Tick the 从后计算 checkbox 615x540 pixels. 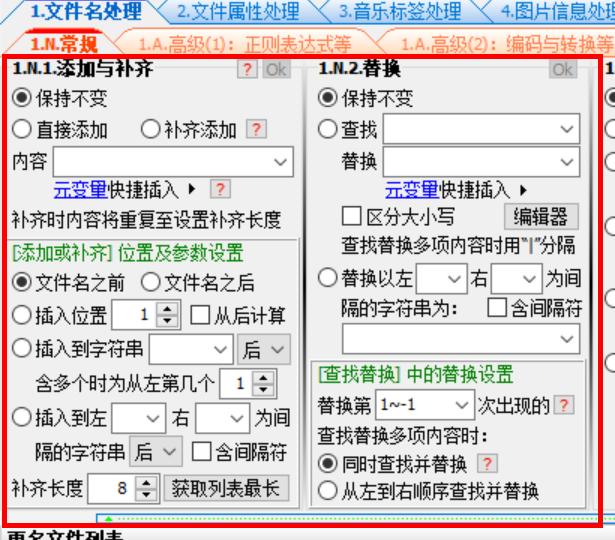click(x=198, y=316)
